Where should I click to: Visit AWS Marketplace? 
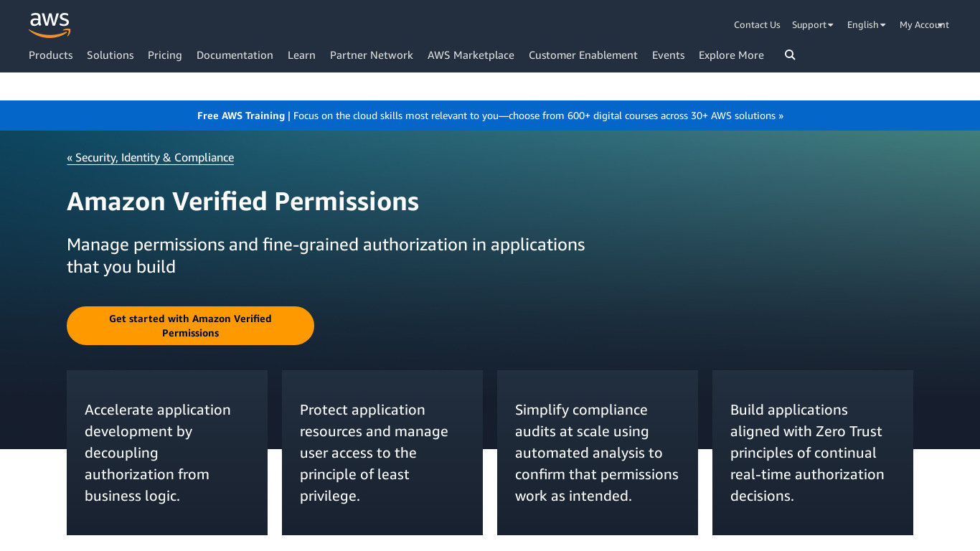(471, 55)
